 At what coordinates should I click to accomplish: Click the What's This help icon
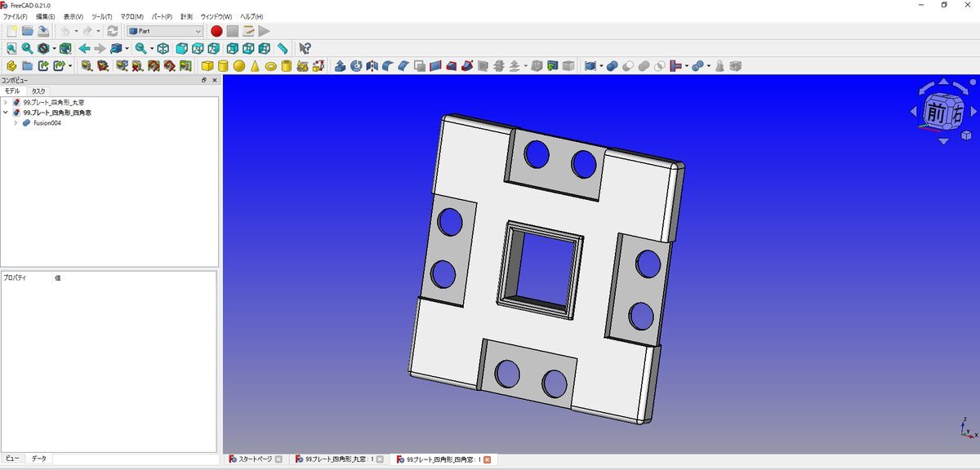(305, 49)
